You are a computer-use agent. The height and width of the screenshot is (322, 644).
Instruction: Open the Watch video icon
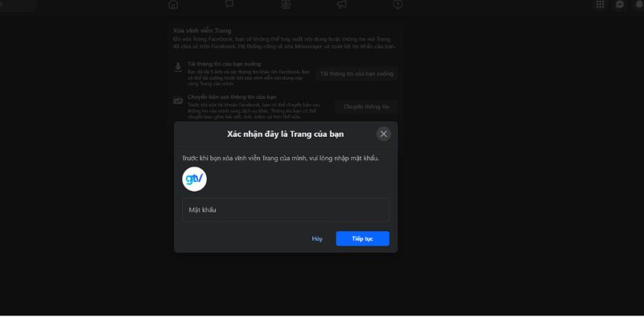point(398,5)
